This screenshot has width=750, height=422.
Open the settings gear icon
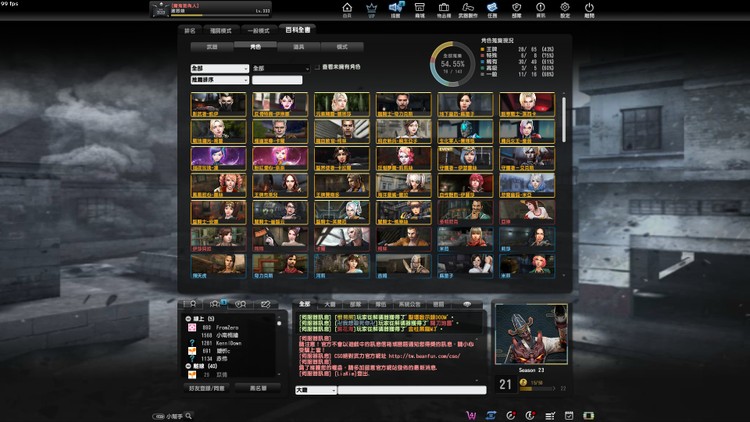point(565,7)
